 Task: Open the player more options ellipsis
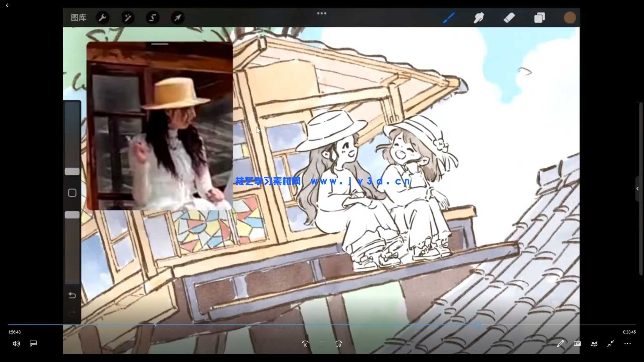click(x=627, y=344)
